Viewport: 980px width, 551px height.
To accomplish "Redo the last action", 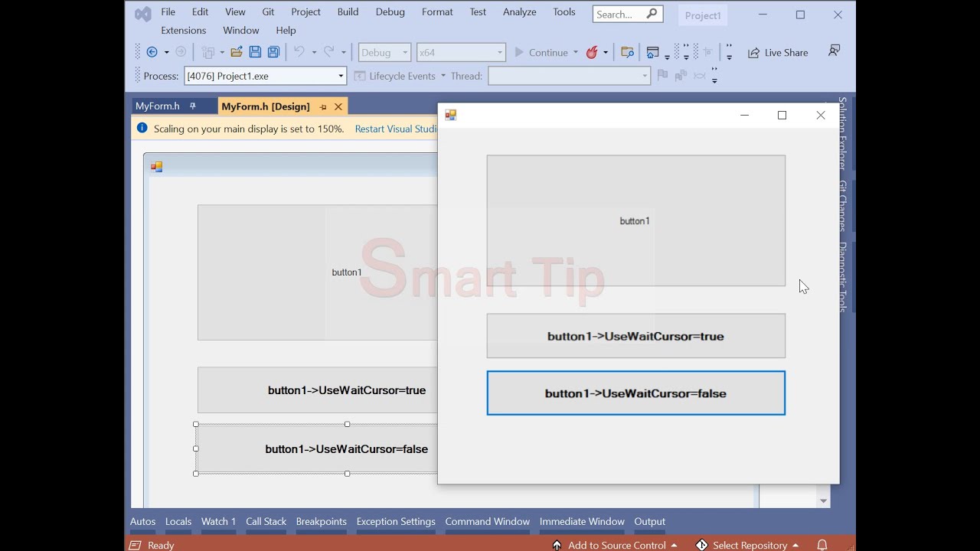I will coord(328,52).
